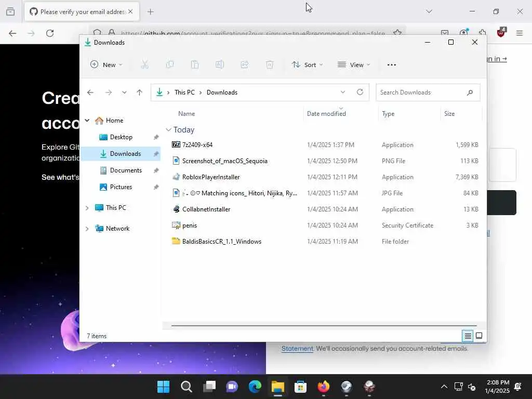Click the Rename icon in Explorer toolbar
The width and height of the screenshot is (532, 399).
(x=220, y=64)
